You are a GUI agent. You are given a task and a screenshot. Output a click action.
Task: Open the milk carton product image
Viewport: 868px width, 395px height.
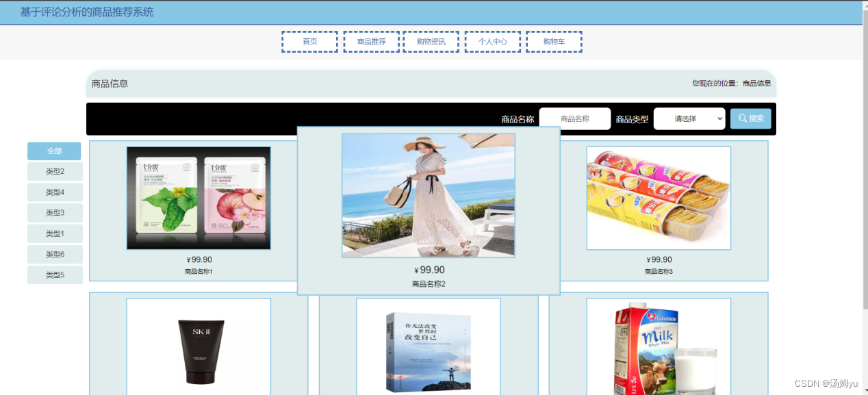coord(659,346)
